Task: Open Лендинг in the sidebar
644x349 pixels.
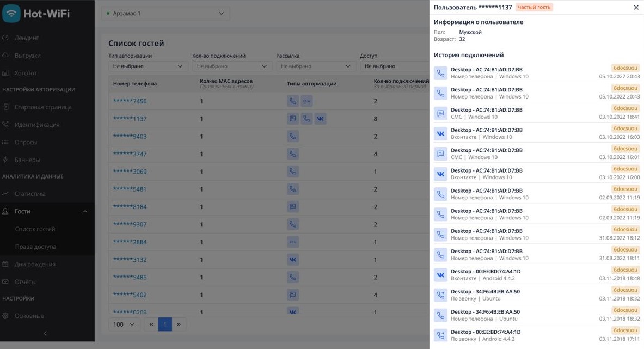Action: pyautogui.click(x=26, y=38)
